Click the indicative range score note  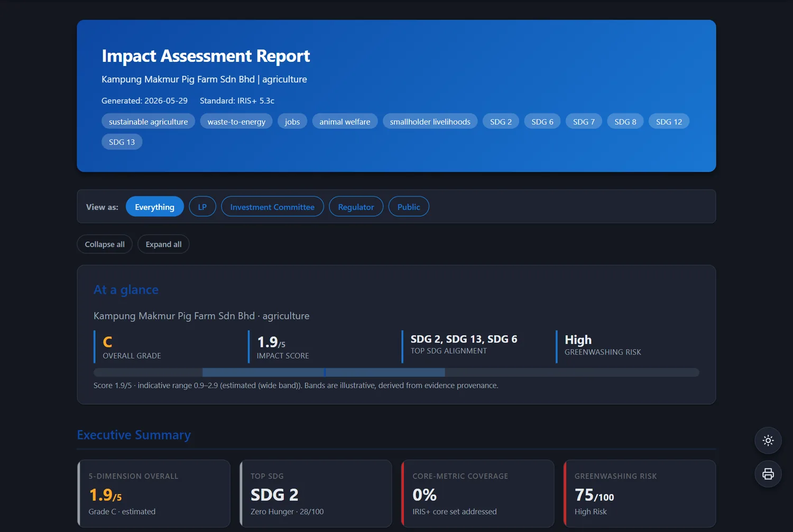296,385
